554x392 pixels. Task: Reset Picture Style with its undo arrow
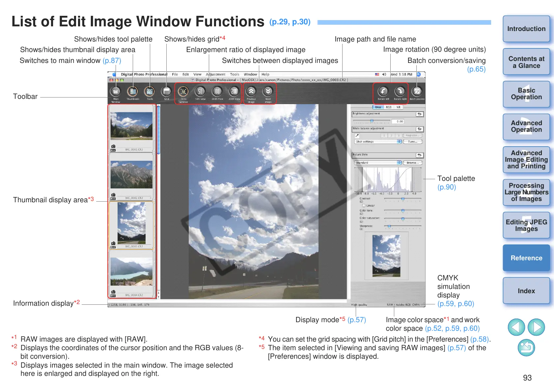(x=419, y=155)
